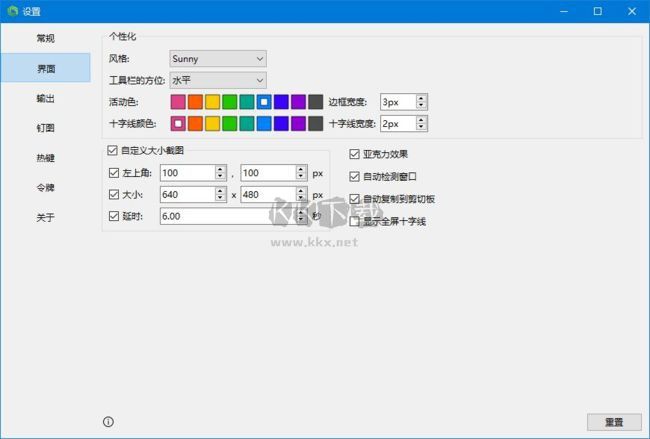Switch to the 输出 tab
The image size is (650, 439).
click(46, 98)
